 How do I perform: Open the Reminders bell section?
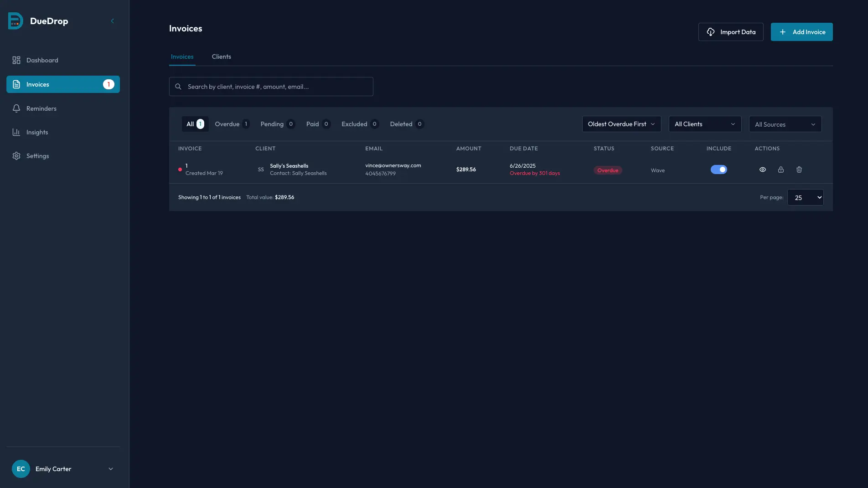click(x=41, y=108)
